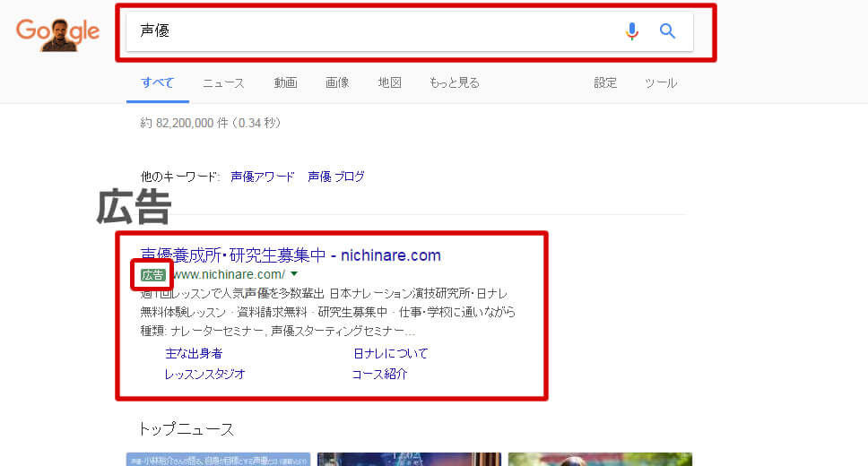This screenshot has width=868, height=466.
Task: Select the すべて tab
Action: 158,83
